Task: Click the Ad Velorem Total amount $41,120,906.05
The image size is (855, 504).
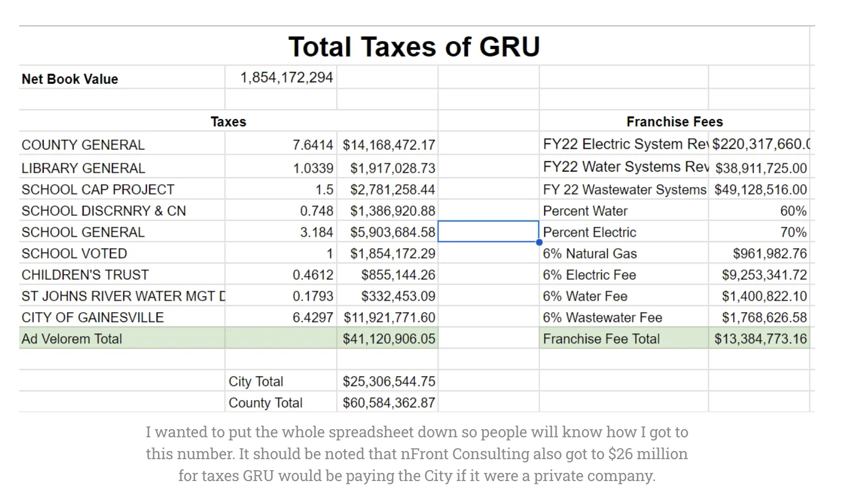Action: click(388, 339)
